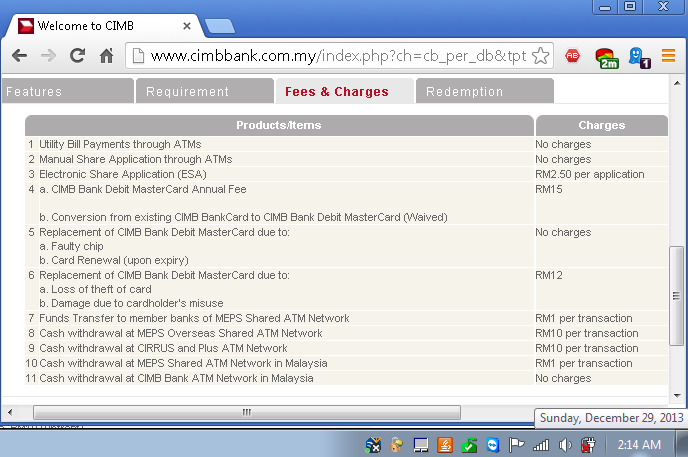The height and width of the screenshot is (457, 688).
Task: Open the volume speaker icon
Action: click(x=565, y=445)
